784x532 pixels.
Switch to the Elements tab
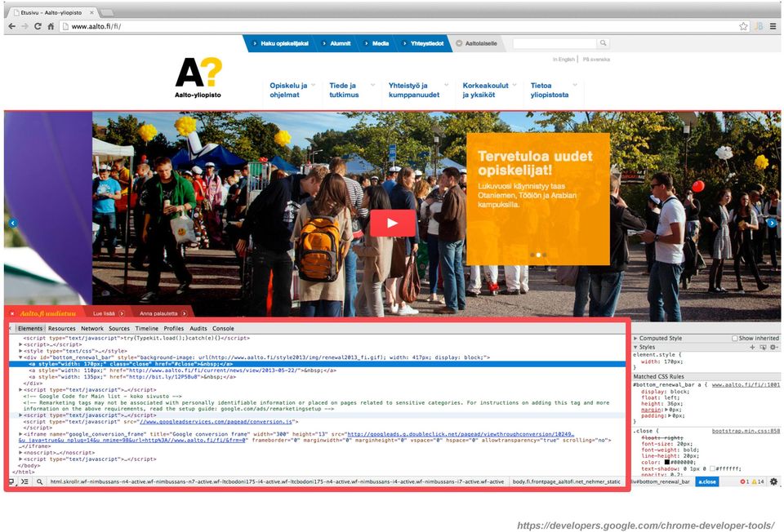30,329
